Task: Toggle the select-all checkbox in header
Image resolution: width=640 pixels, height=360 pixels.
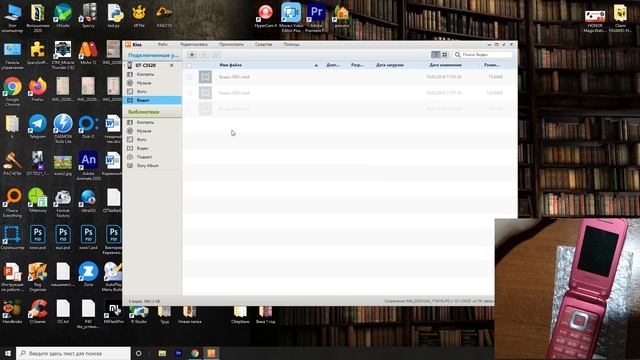Action: [x=189, y=65]
